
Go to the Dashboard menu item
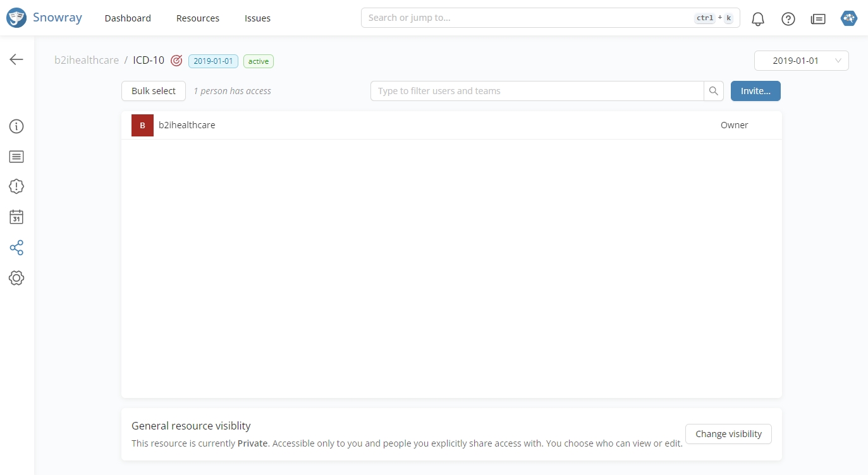coord(128,18)
